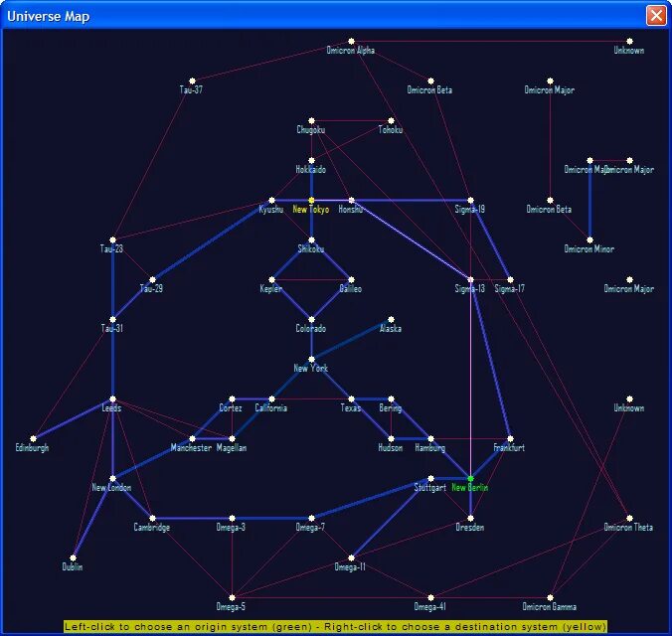Screen dimensions: 672x636
Task: Pick the Texas system node
Action: 352,399
